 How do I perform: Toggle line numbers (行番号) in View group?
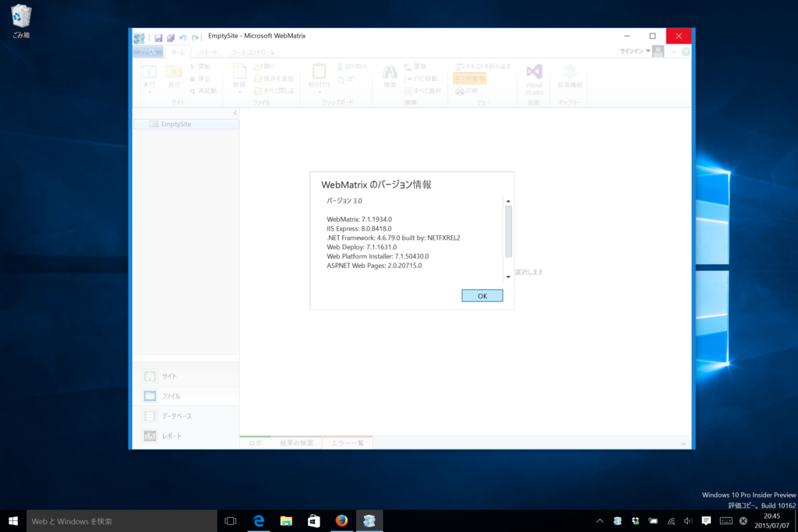click(470, 79)
